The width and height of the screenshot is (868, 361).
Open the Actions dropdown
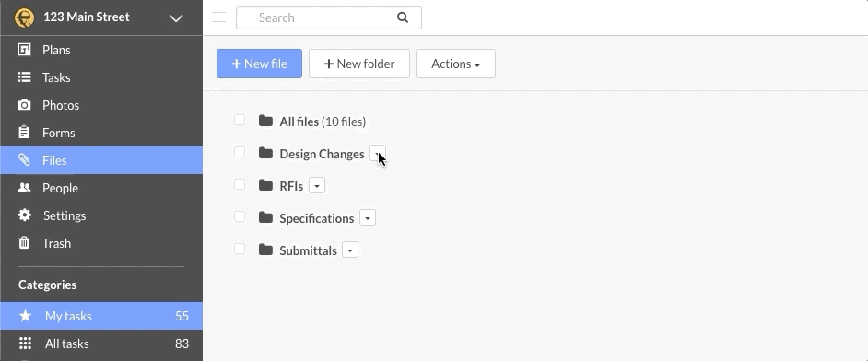click(x=456, y=64)
